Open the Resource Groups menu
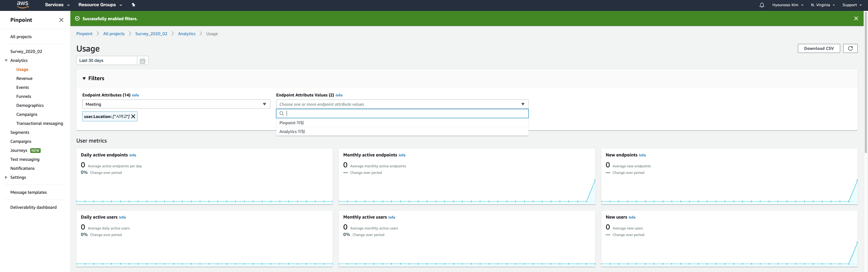 [x=100, y=5]
